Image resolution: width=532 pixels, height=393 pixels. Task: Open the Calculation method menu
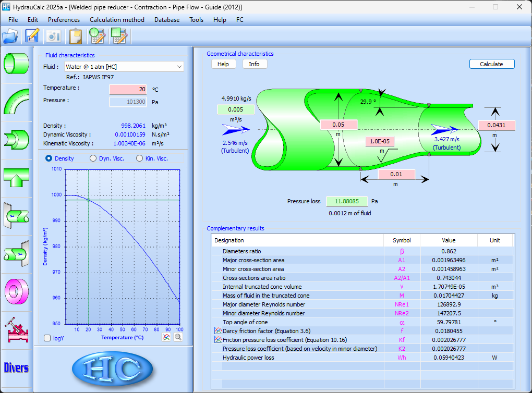tap(117, 20)
